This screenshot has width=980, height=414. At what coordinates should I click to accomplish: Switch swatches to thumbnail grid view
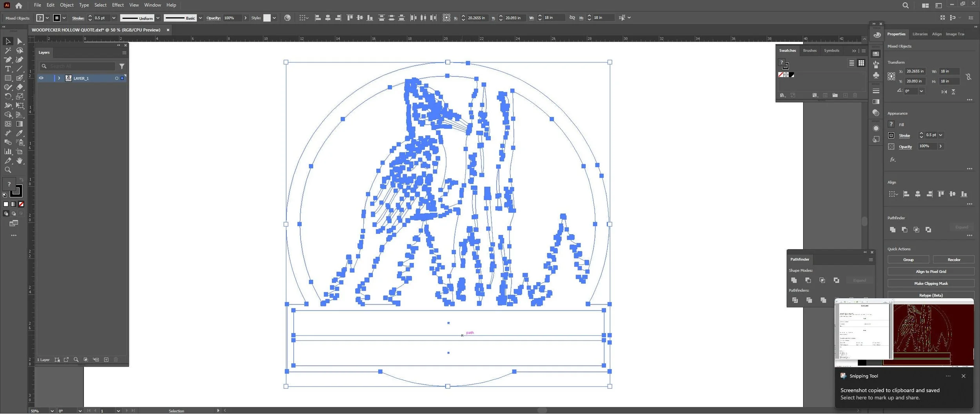[861, 63]
